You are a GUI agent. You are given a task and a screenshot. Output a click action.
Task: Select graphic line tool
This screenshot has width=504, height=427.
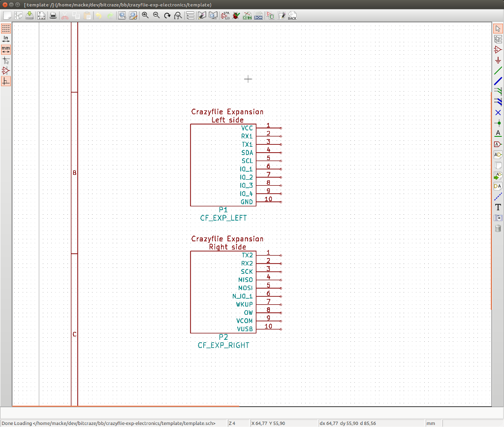[x=498, y=197]
